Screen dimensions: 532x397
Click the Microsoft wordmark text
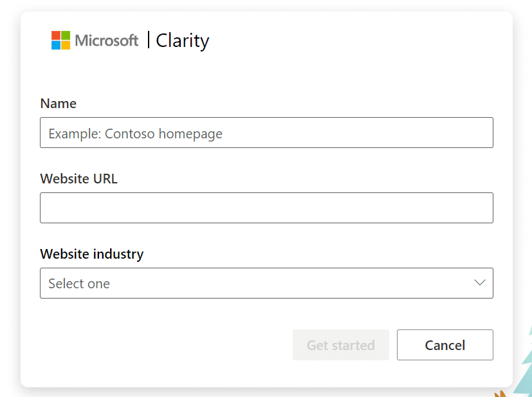[x=107, y=41]
